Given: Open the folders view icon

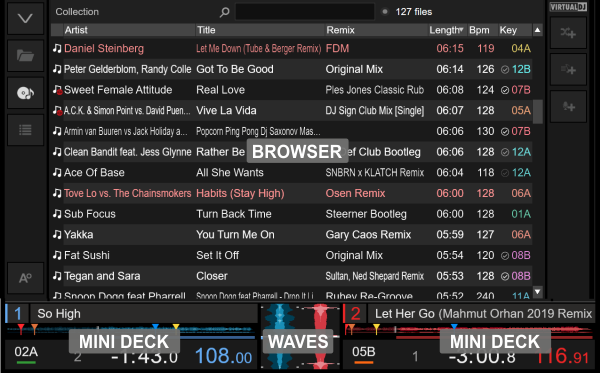Looking at the screenshot, I should [25, 56].
